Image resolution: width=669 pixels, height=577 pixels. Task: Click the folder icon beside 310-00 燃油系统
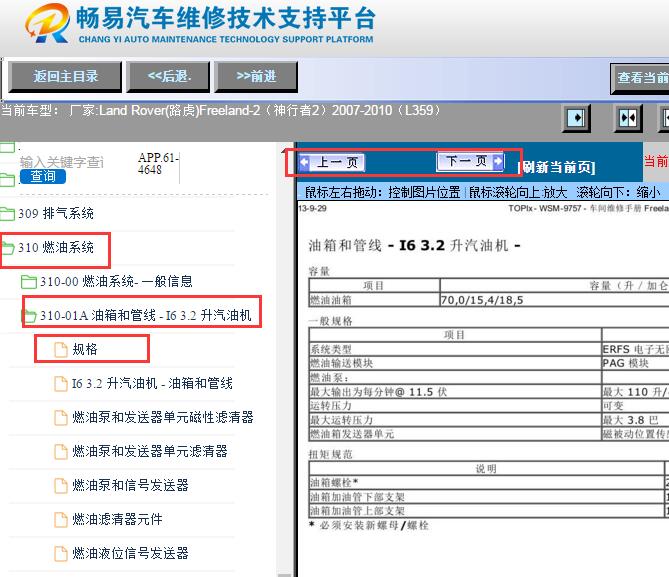[x=29, y=282]
